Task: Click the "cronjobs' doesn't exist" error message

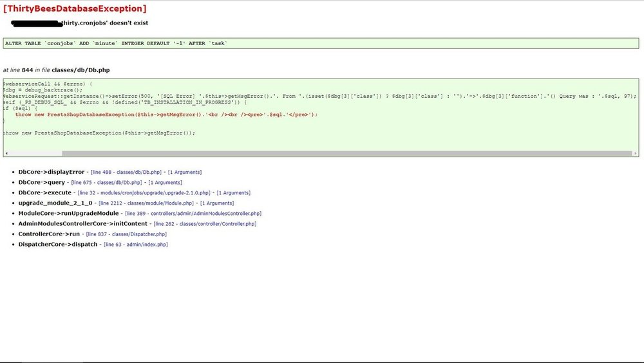Action: pyautogui.click(x=105, y=23)
